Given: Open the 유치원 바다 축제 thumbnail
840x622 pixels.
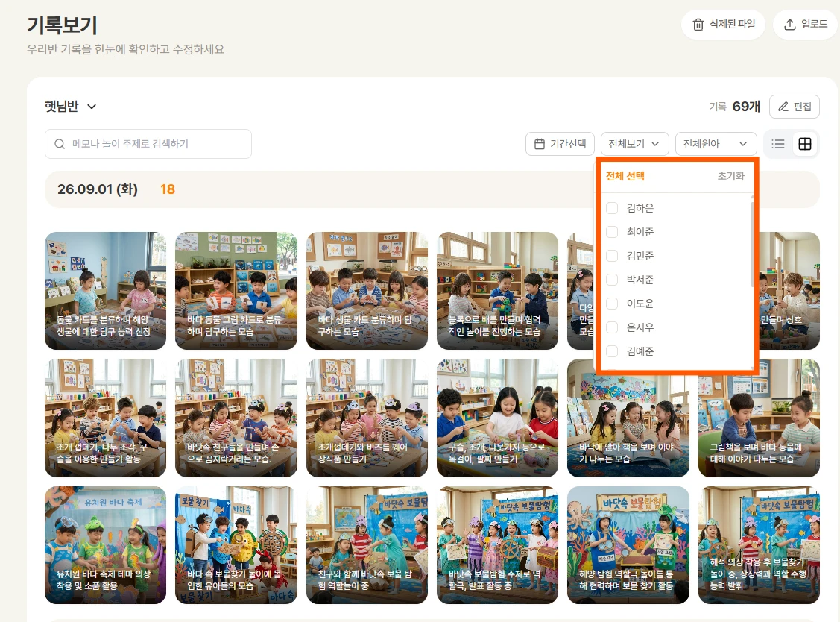Looking at the screenshot, I should tap(105, 544).
